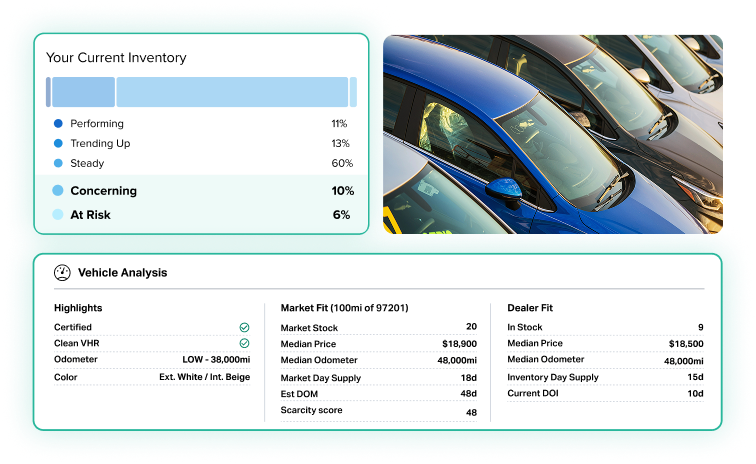This screenshot has height=464, width=756.
Task: Select the Scarcity score row
Action: point(378,412)
